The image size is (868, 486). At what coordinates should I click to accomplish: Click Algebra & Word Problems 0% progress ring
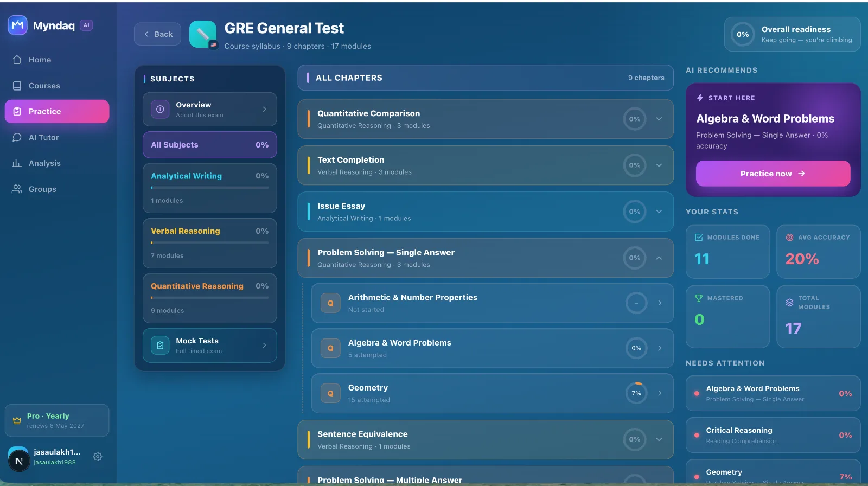pyautogui.click(x=636, y=348)
